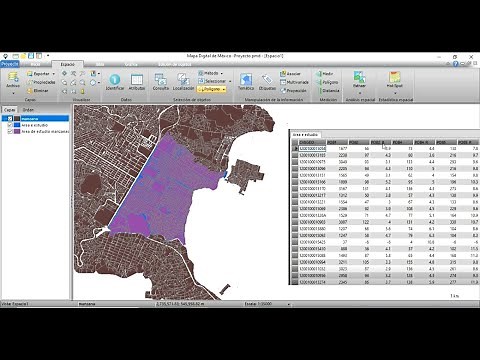Select the manzana layer name
This screenshot has height=360, width=480.
[x=30, y=118]
